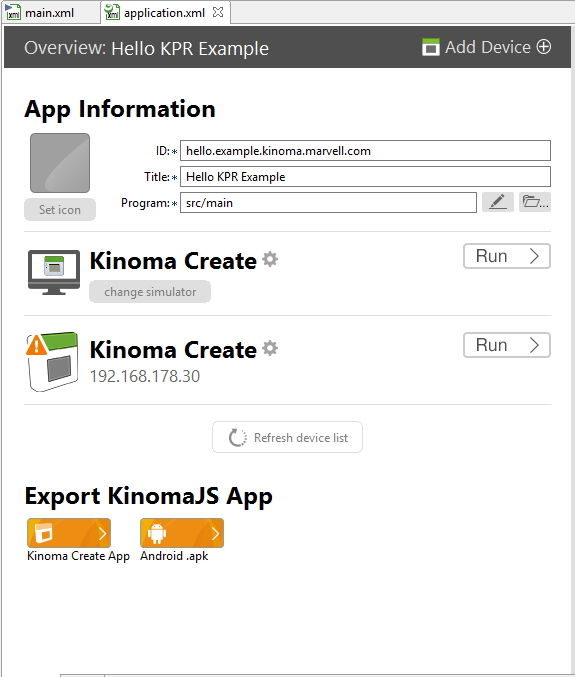Focus the Title input field
Screen dimensions: 575x677
coord(365,177)
